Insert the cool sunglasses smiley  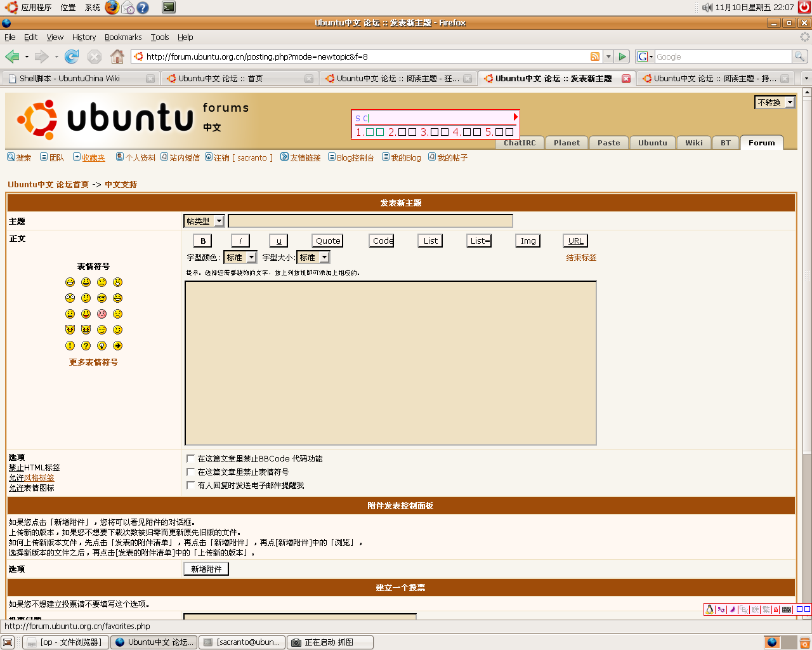pos(101,298)
